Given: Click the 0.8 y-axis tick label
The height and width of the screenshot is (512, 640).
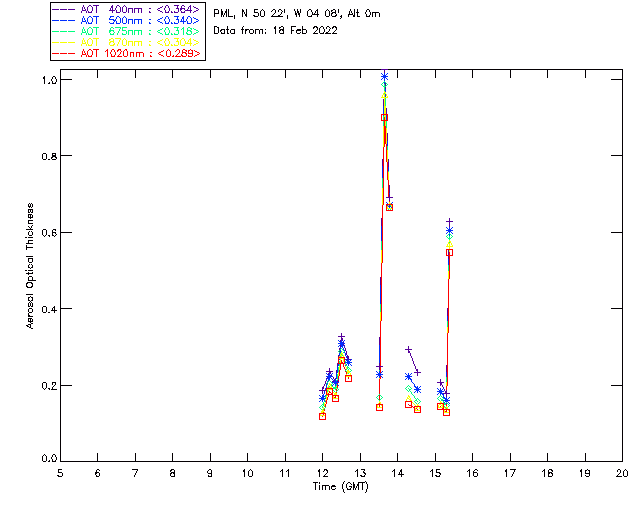Looking at the screenshot, I should 49,156.
